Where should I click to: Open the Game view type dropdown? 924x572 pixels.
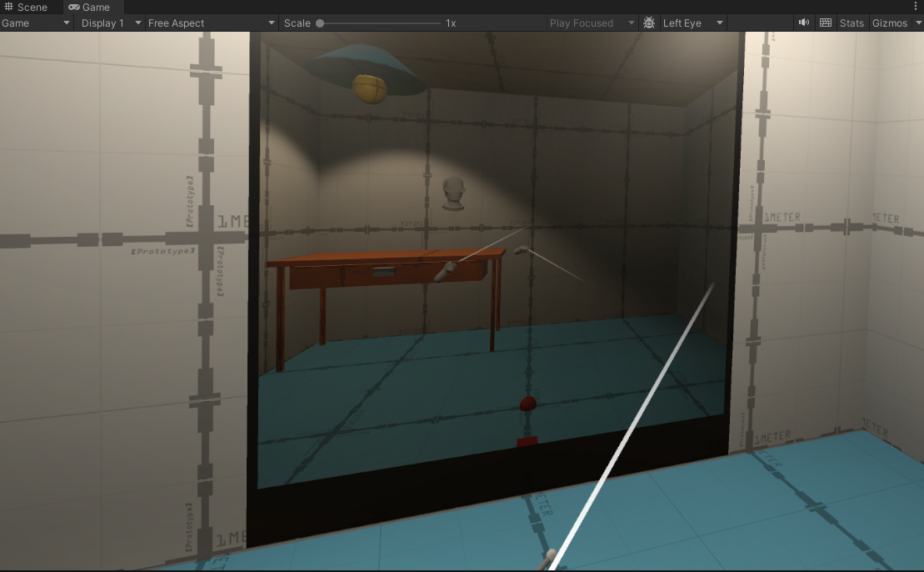(36, 23)
